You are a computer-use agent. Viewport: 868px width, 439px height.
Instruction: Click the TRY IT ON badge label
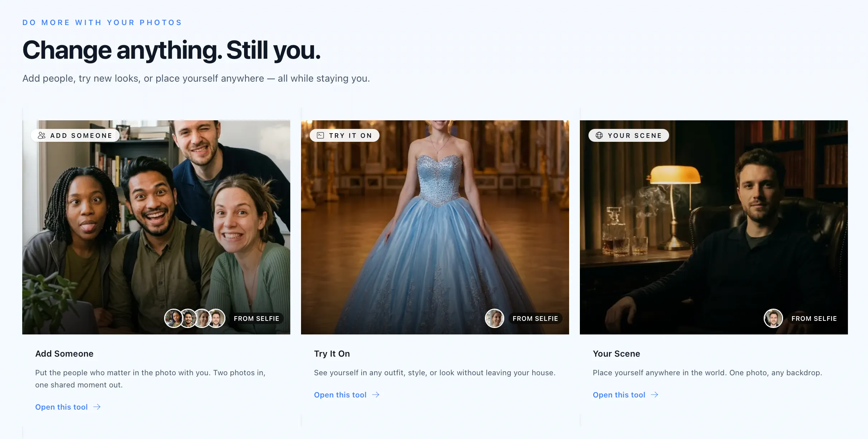pos(344,135)
